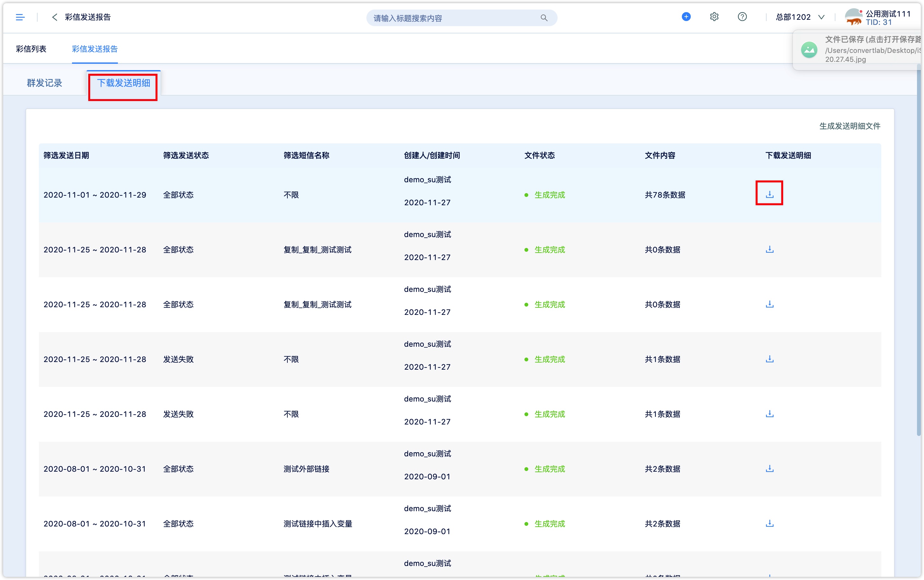Click the blue plus create icon

point(686,17)
